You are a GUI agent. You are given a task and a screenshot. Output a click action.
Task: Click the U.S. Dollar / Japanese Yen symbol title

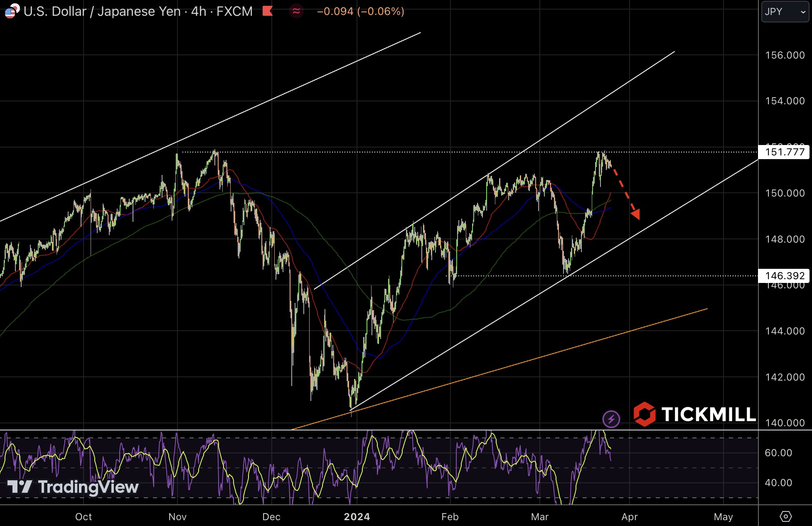(x=102, y=11)
